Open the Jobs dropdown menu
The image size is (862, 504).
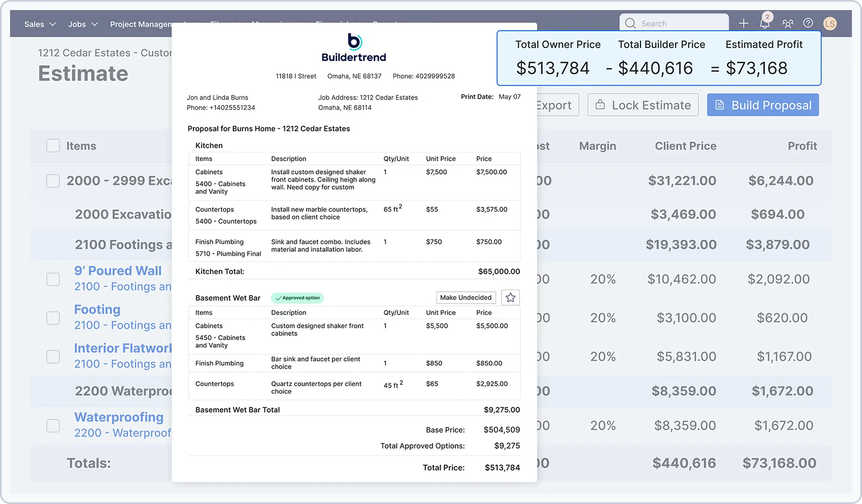[x=82, y=24]
